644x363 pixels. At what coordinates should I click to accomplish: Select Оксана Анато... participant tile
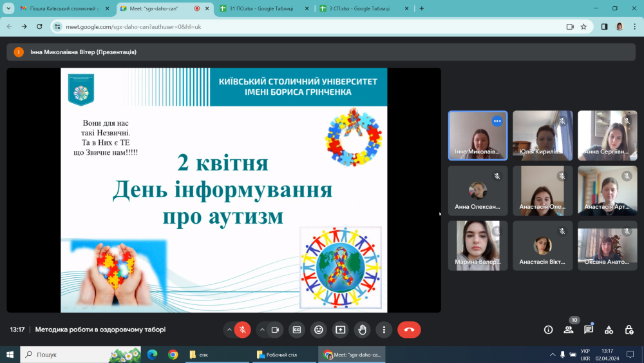coord(607,246)
